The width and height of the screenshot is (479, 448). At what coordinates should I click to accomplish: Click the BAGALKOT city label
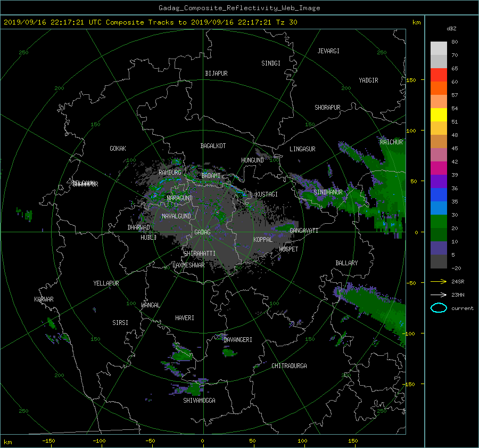coord(213,146)
